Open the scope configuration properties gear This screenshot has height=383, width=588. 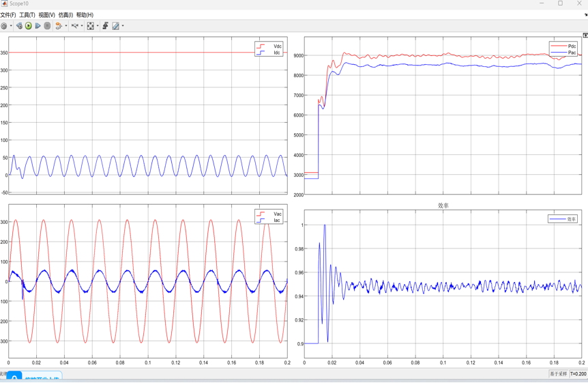pos(4,26)
